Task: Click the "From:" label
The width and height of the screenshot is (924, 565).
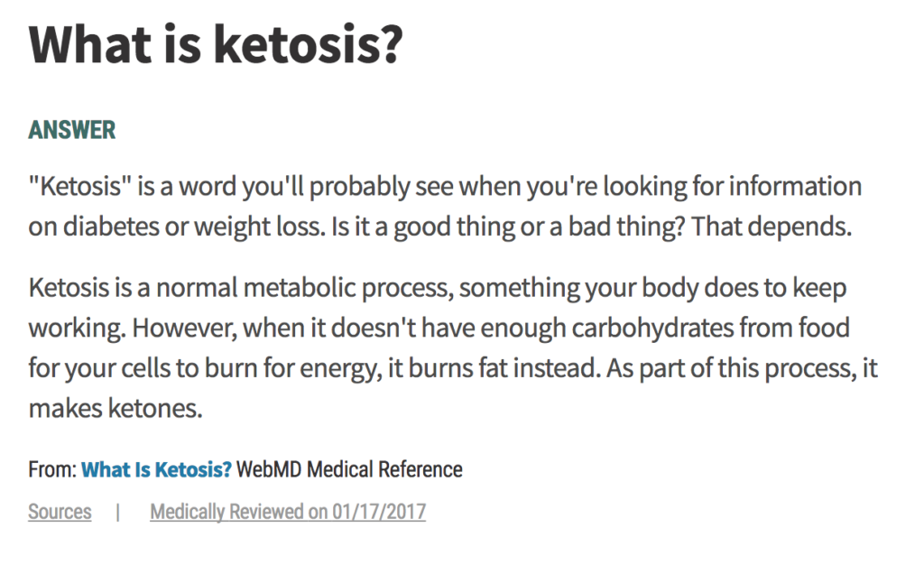Action: [x=52, y=469]
